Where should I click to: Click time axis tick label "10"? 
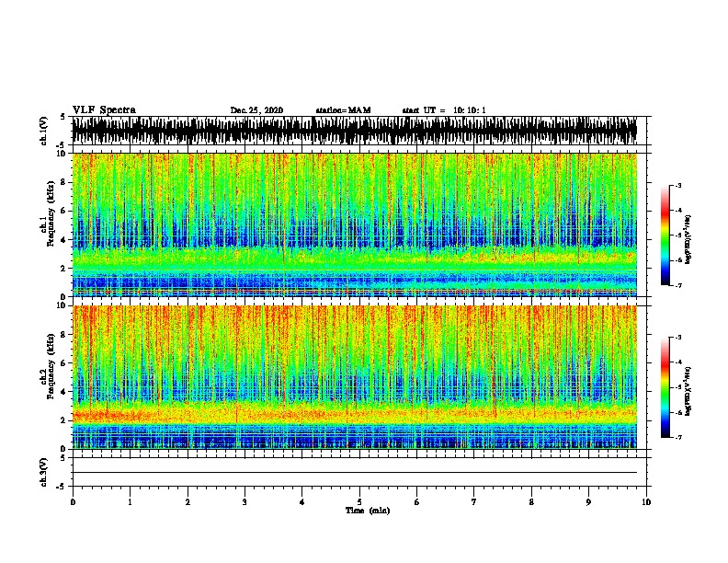pos(646,502)
